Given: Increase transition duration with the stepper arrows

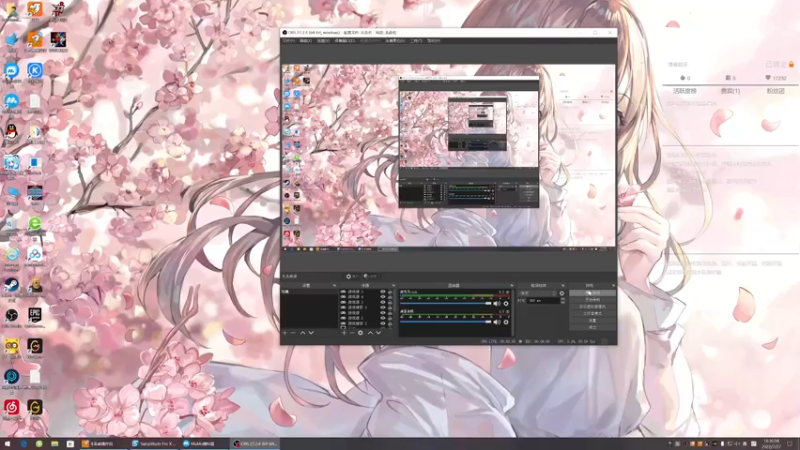Looking at the screenshot, I should [563, 299].
